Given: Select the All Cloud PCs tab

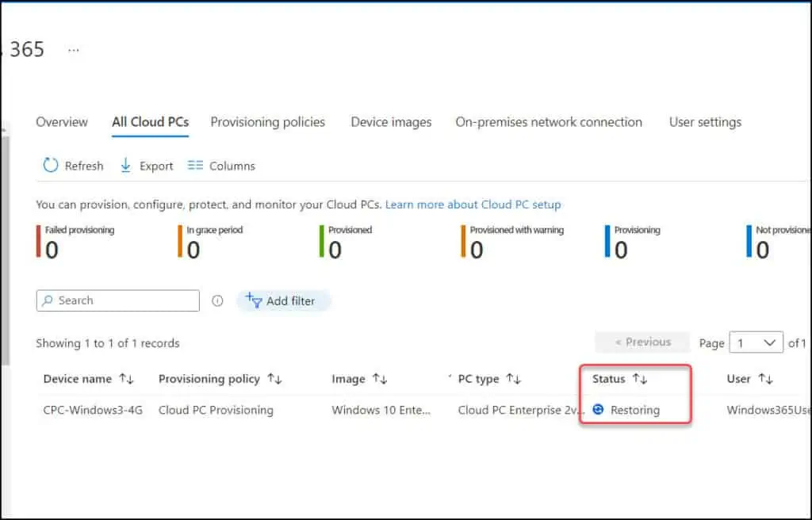Looking at the screenshot, I should click(x=150, y=122).
